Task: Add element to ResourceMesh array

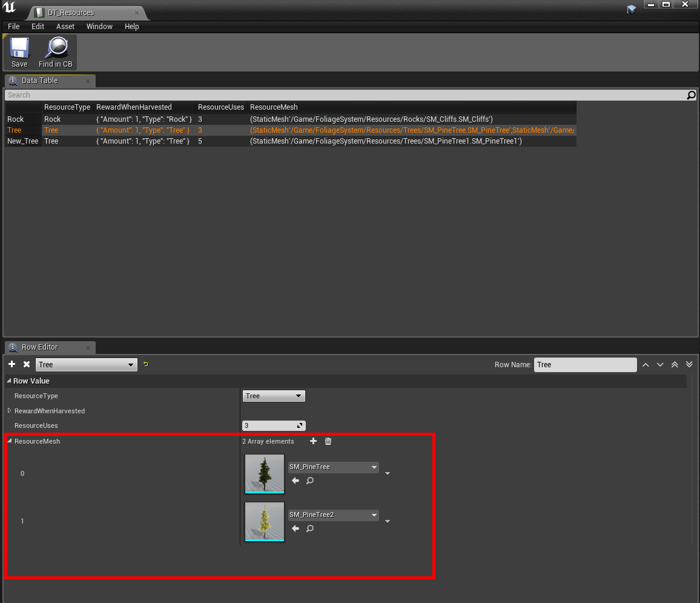Action: tap(313, 441)
